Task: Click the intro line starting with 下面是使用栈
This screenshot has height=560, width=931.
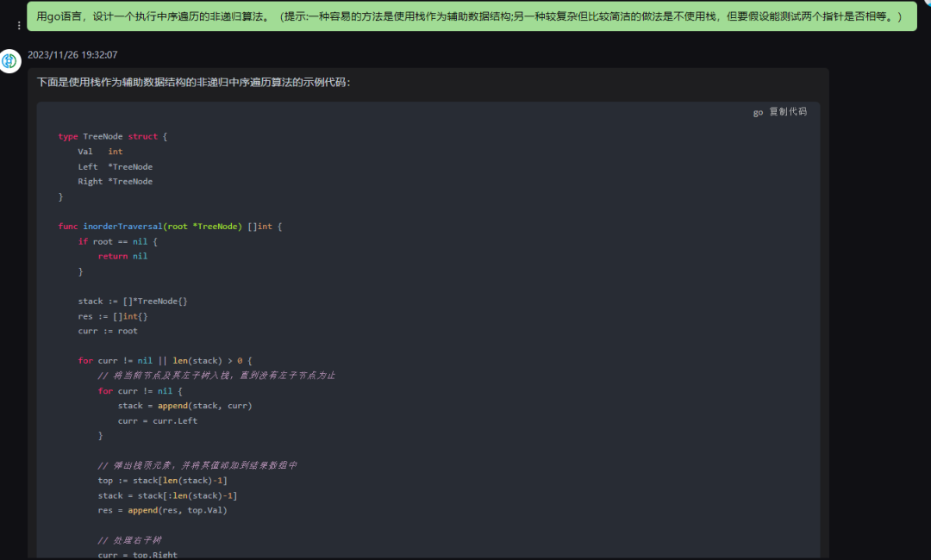Action: tap(194, 82)
